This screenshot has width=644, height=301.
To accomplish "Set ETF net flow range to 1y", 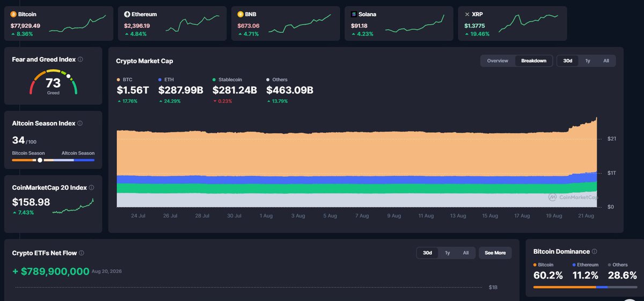I will click(447, 253).
